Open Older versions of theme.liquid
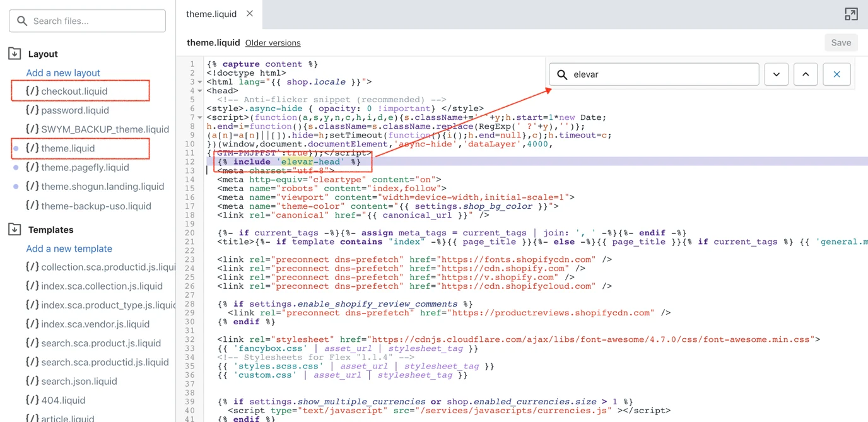This screenshot has width=868, height=422. point(273,43)
